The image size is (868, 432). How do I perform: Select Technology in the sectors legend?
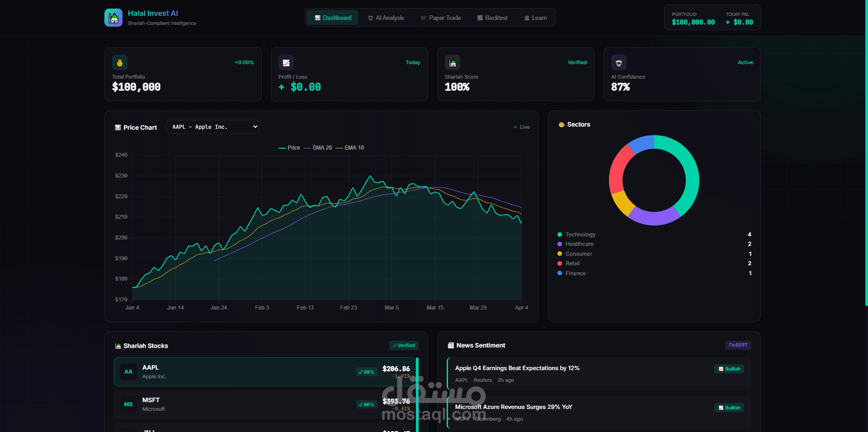pyautogui.click(x=654, y=235)
